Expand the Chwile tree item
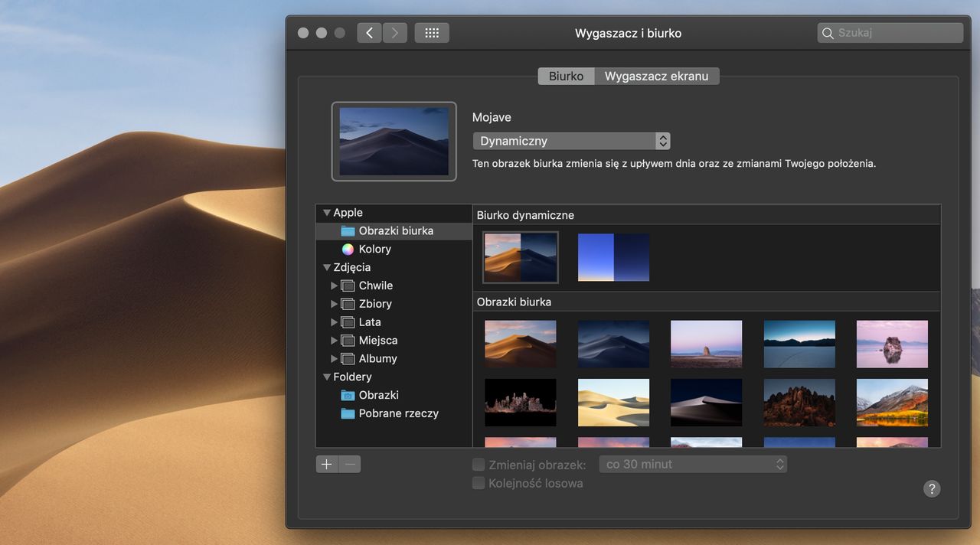This screenshot has width=980, height=545. point(334,286)
